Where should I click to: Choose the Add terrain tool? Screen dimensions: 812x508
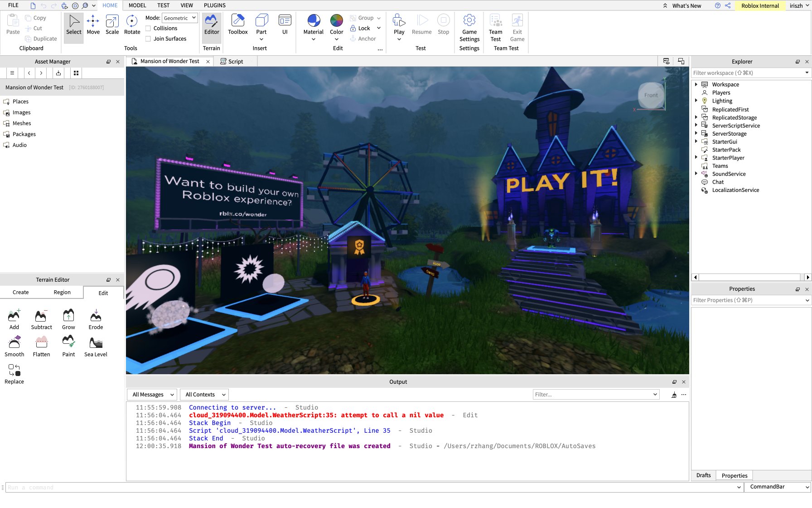(x=14, y=319)
